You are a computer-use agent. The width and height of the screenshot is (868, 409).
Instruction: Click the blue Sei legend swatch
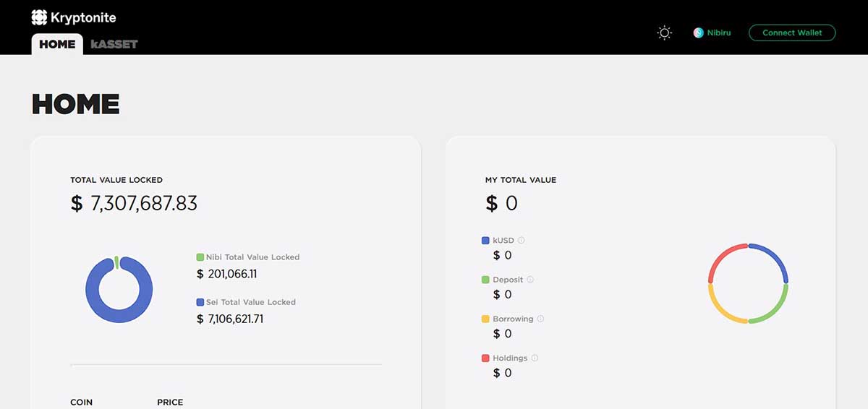coord(200,302)
